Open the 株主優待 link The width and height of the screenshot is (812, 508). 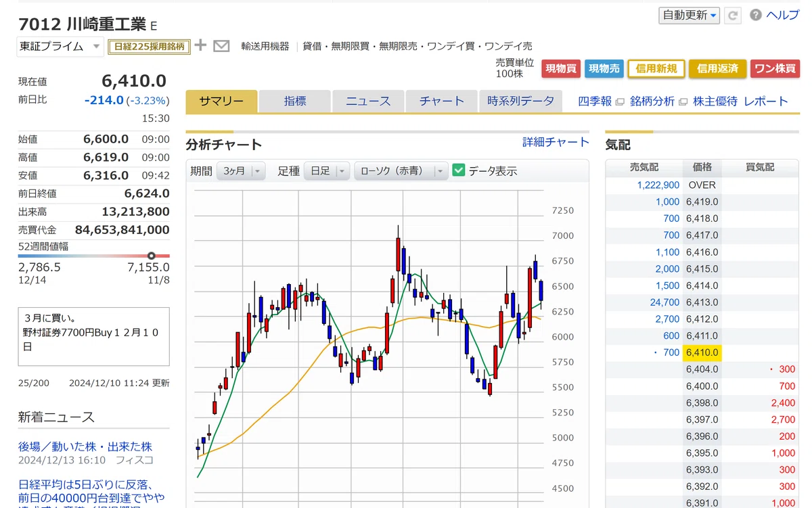(x=715, y=101)
